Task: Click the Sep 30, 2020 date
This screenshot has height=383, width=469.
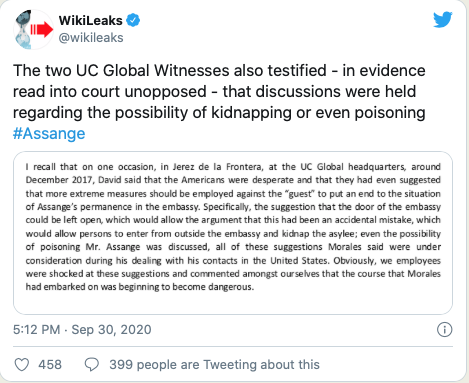Action: click(x=111, y=330)
